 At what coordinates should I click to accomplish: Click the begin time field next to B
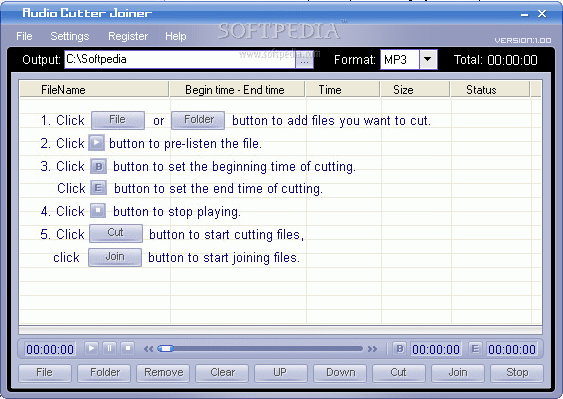click(x=436, y=349)
